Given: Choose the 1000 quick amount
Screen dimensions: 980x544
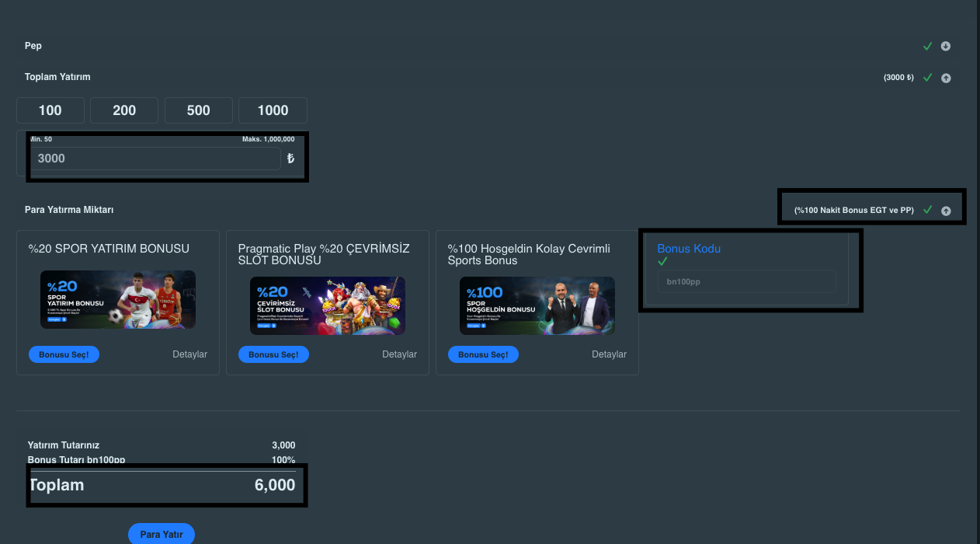Looking at the screenshot, I should tap(273, 110).
